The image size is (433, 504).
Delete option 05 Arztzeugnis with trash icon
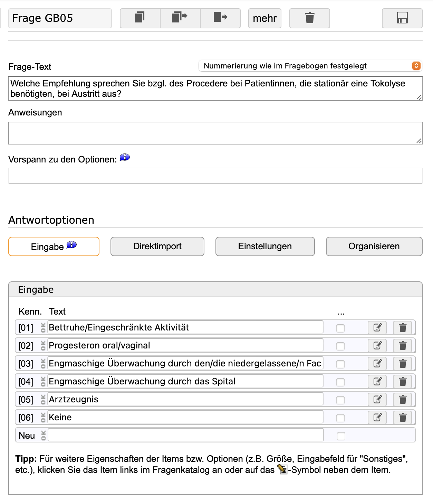click(403, 400)
